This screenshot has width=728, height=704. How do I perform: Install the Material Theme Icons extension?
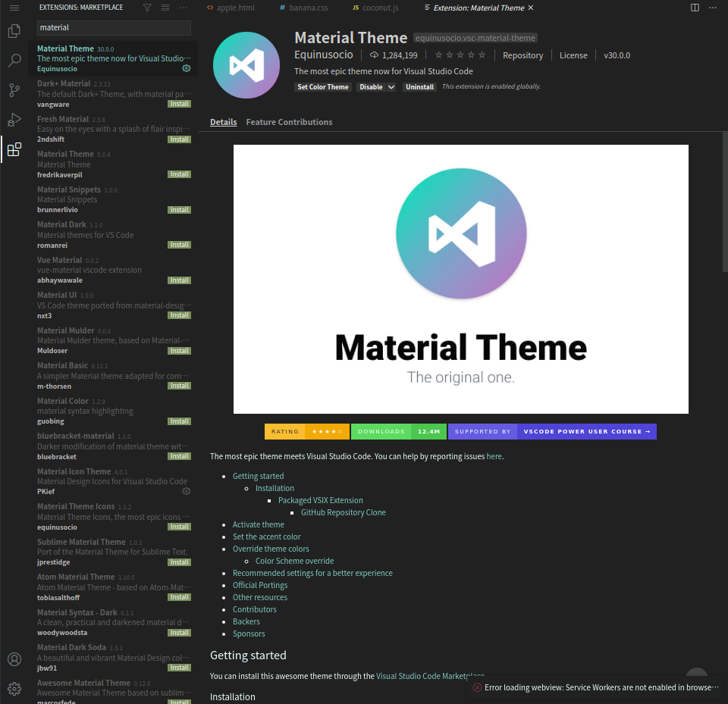click(179, 527)
